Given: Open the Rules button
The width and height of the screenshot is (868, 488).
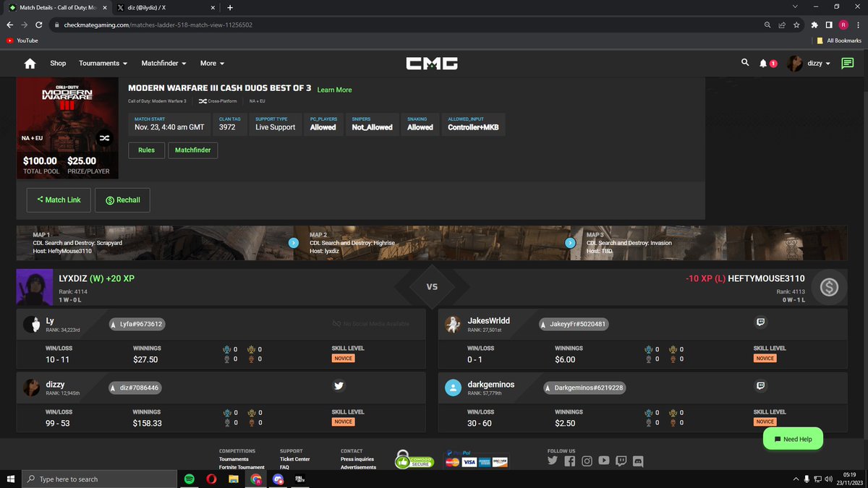Looking at the screenshot, I should coord(146,150).
